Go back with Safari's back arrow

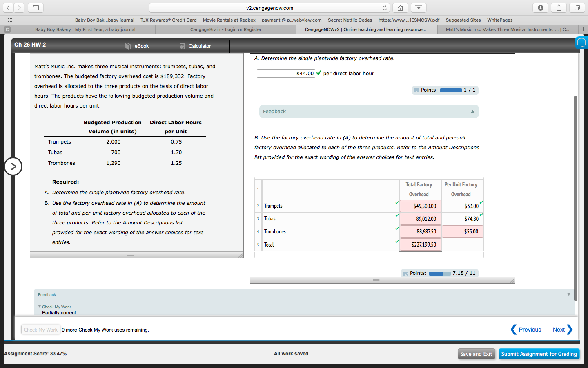[9, 8]
